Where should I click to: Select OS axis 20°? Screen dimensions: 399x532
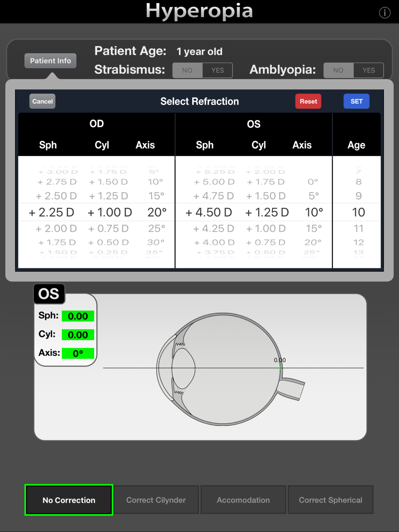click(313, 242)
